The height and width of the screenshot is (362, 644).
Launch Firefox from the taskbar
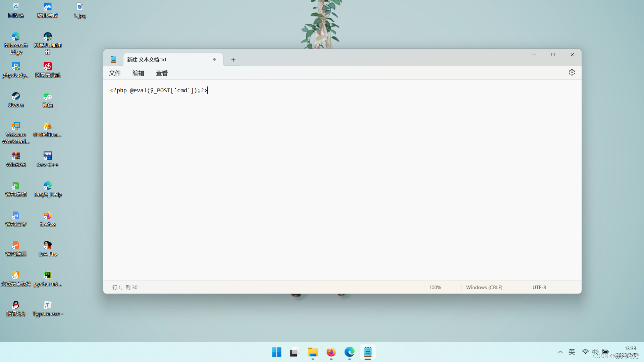click(331, 352)
